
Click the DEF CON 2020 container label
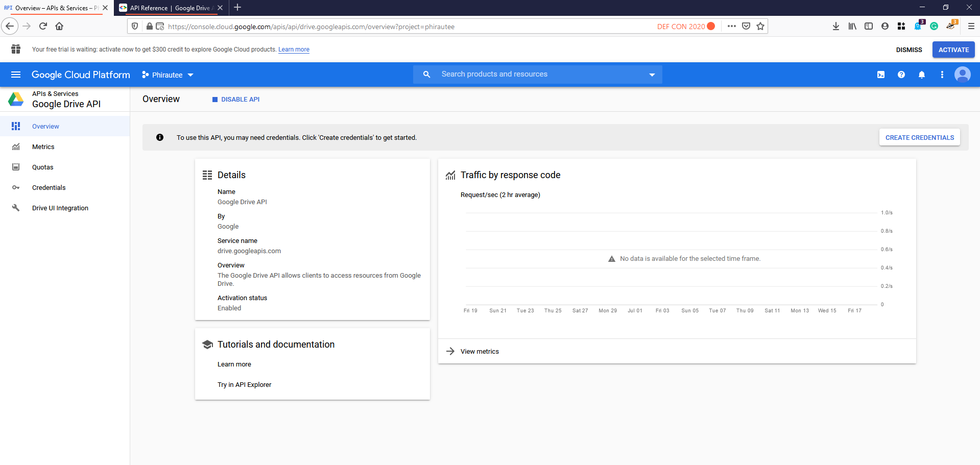(x=686, y=27)
